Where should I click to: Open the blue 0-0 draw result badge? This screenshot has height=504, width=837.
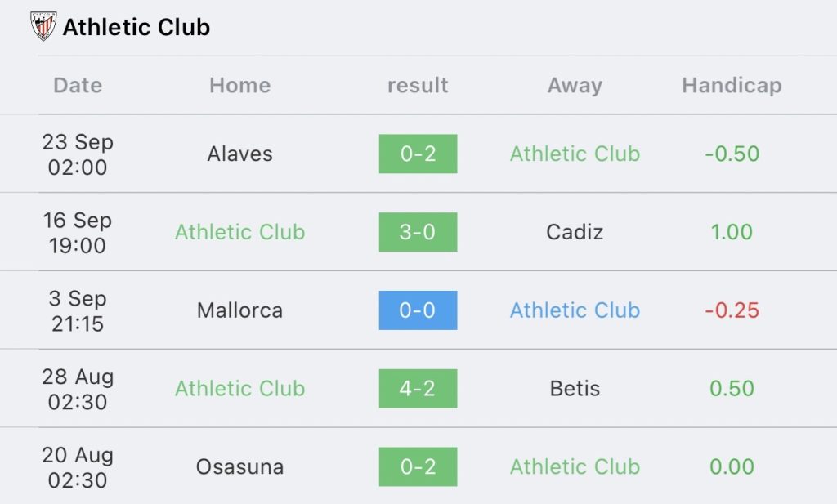click(418, 310)
